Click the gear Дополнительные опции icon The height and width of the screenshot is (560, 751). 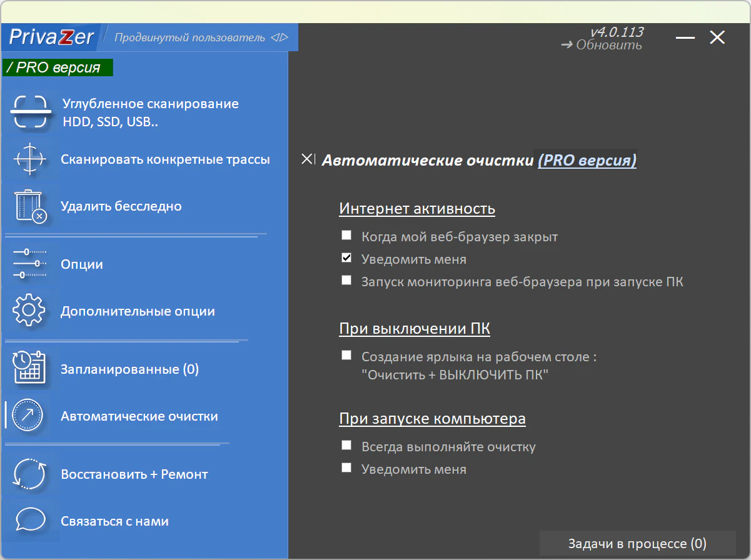[x=29, y=311]
